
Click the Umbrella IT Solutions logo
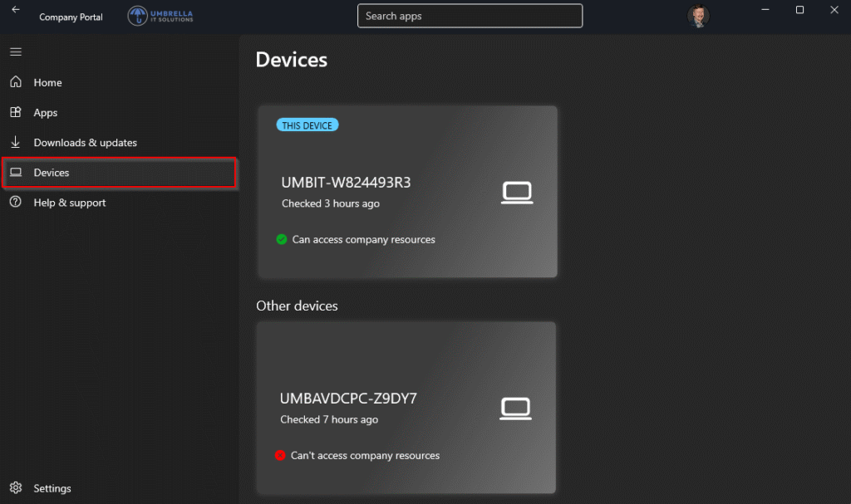[x=160, y=16]
